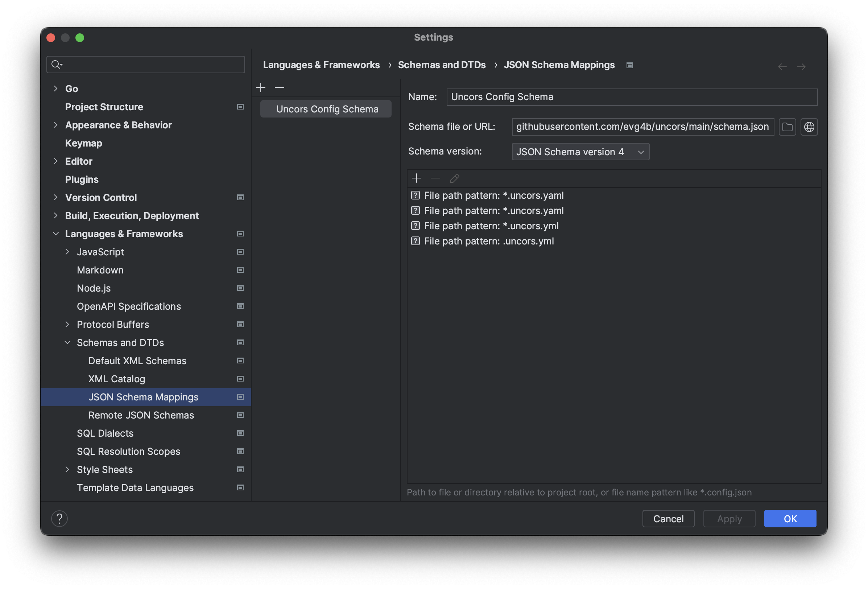The width and height of the screenshot is (868, 589).
Task: Click the Cancel button to discard changes
Action: click(x=668, y=518)
